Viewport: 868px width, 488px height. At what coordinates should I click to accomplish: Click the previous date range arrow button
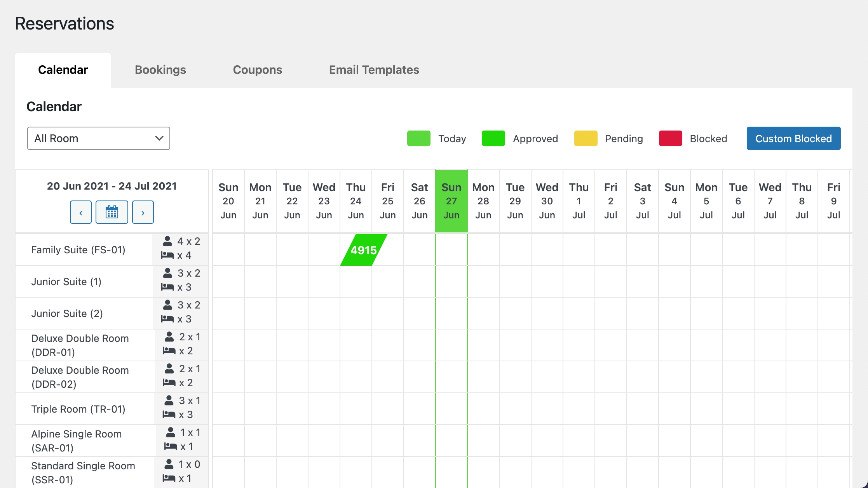(x=81, y=213)
